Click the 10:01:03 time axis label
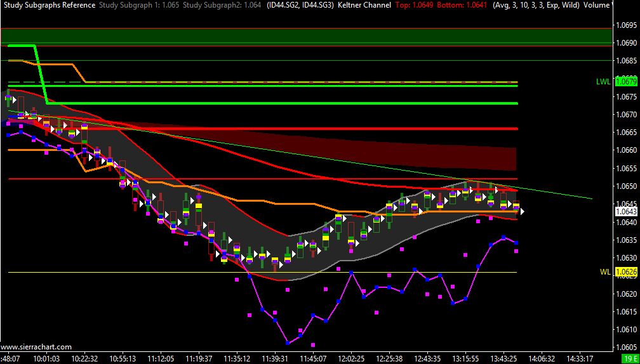Viewport: 640px width, 364px height. click(x=47, y=358)
